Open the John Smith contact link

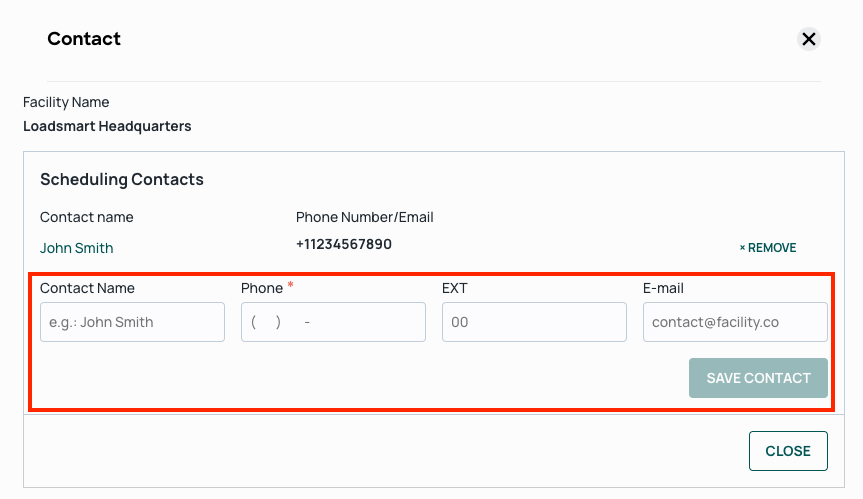[77, 248]
